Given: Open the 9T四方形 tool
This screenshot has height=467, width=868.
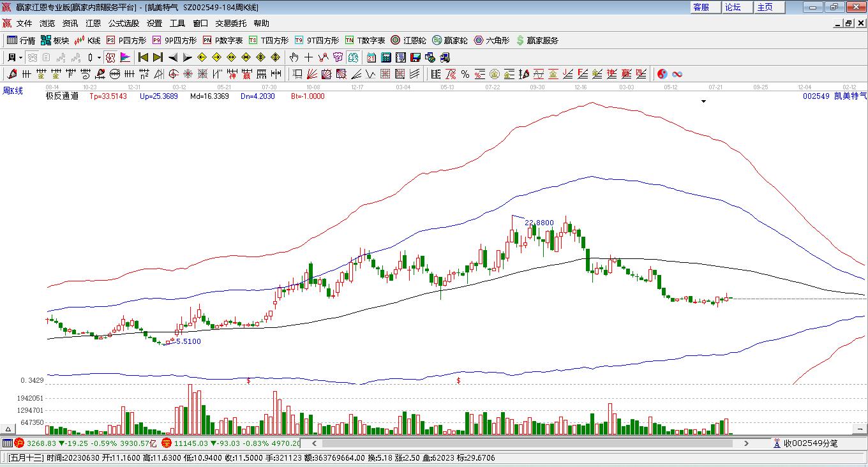Looking at the screenshot, I should tap(317, 40).
